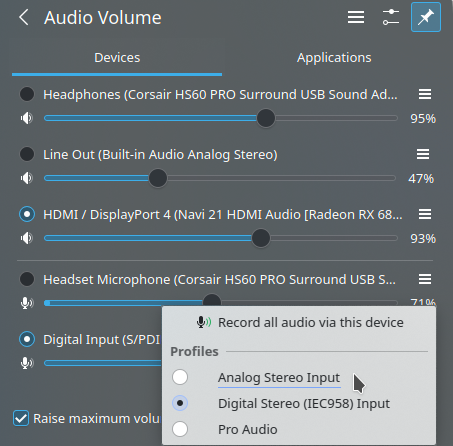Click the Digital Input volume slider track
The height and width of the screenshot is (446, 453).
[103, 363]
